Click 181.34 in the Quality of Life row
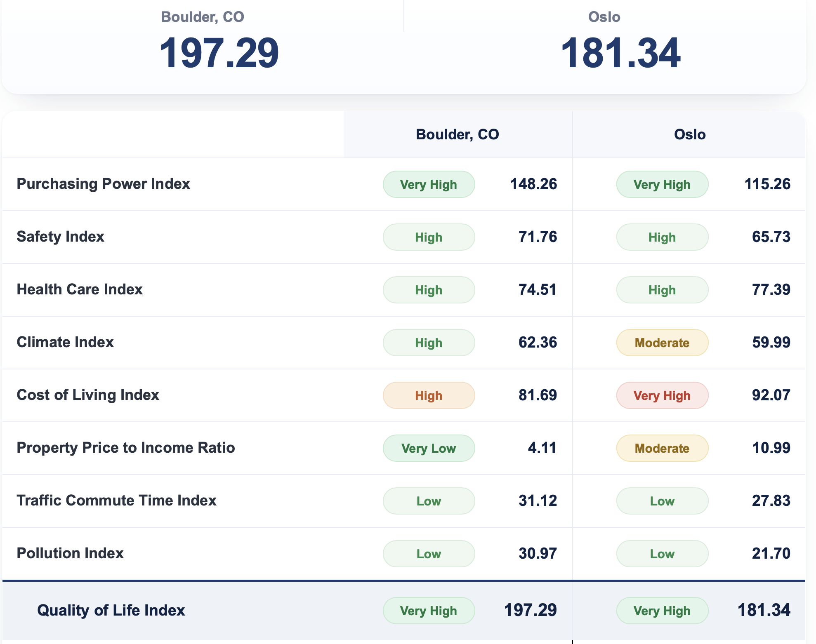The image size is (816, 644). click(x=764, y=610)
